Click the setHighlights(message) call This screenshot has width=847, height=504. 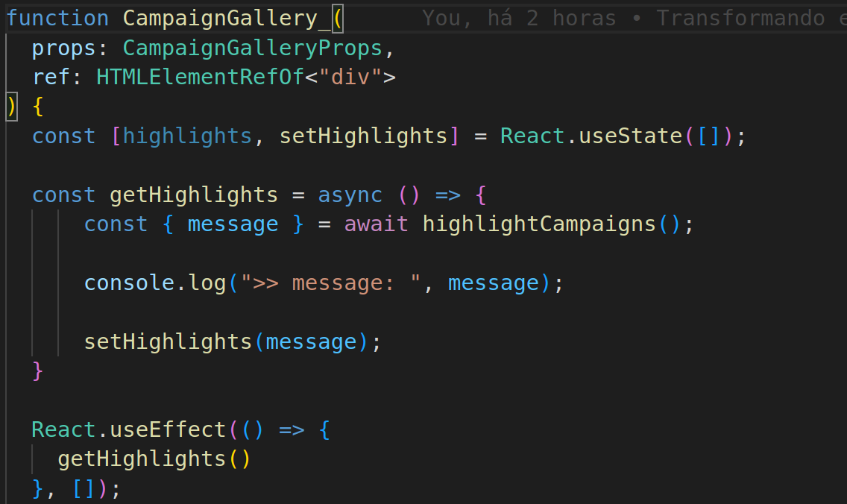pyautogui.click(x=168, y=341)
